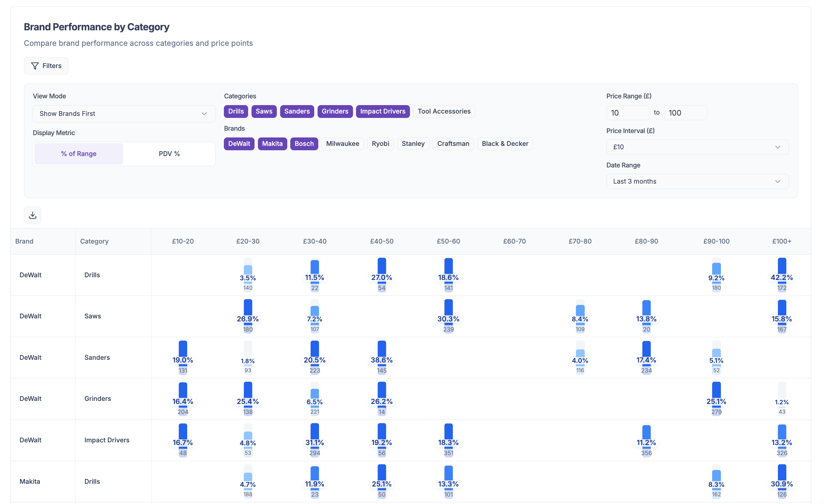Select the Stanley brand
Image resolution: width=824 pixels, height=504 pixels.
(413, 144)
